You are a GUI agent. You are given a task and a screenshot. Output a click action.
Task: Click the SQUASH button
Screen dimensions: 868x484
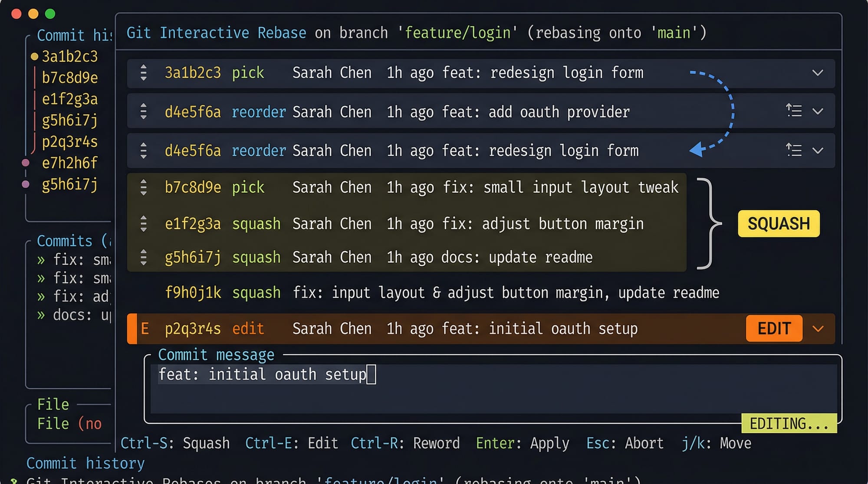click(x=778, y=224)
